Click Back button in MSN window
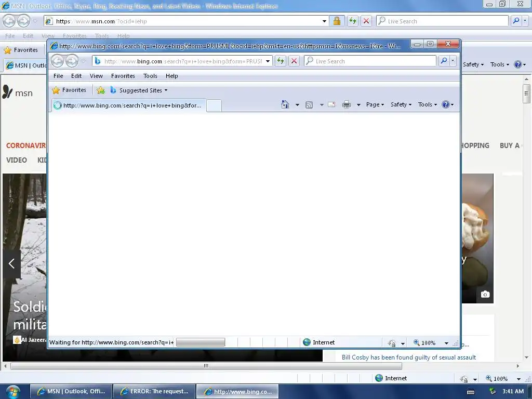 pos(9,21)
